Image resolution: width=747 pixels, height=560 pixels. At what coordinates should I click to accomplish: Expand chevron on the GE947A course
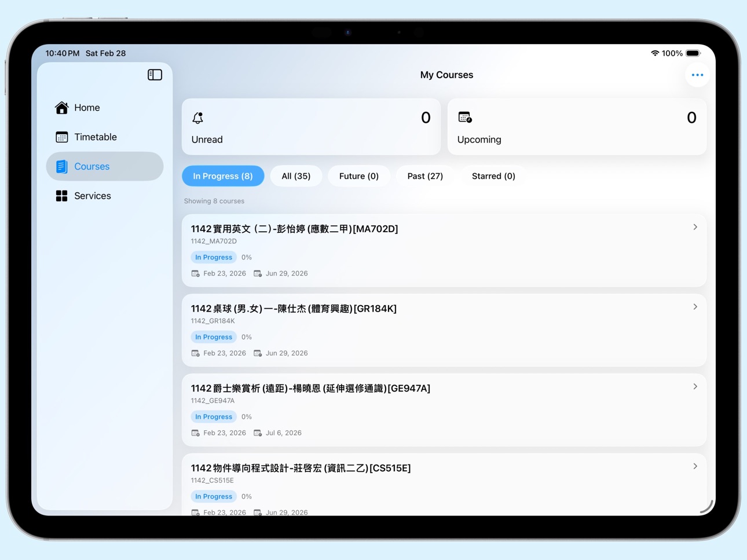tap(695, 386)
